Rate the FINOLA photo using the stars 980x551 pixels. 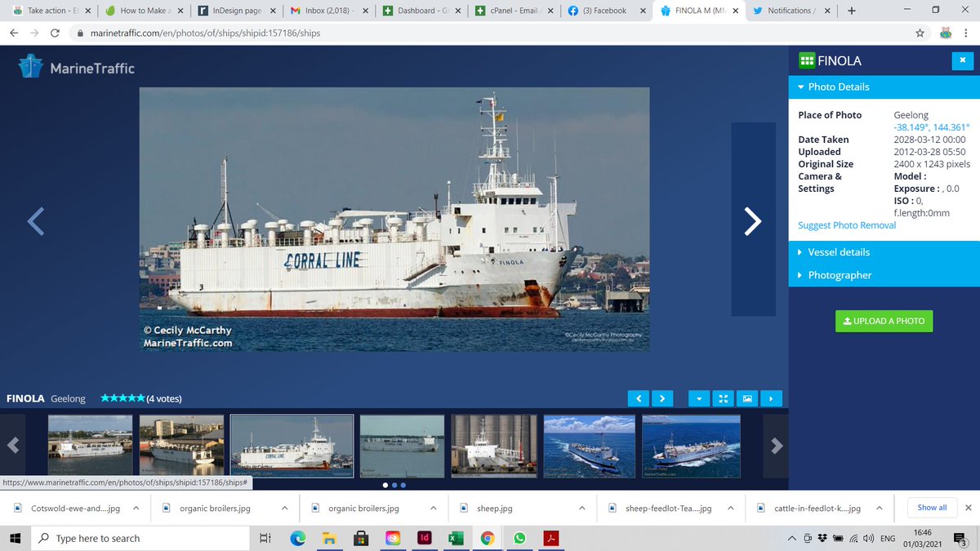(122, 398)
